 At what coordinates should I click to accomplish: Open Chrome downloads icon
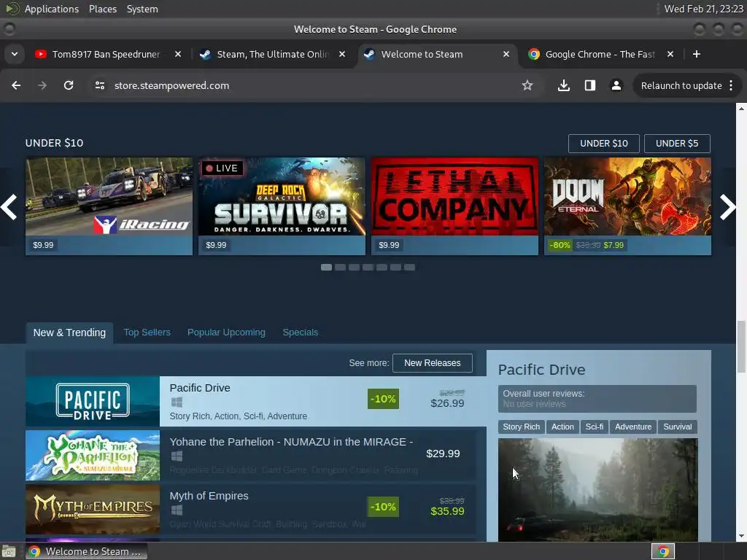(564, 85)
